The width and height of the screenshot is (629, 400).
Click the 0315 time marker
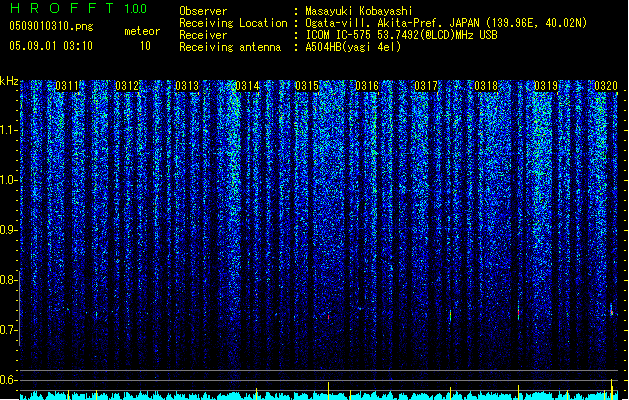[307, 86]
